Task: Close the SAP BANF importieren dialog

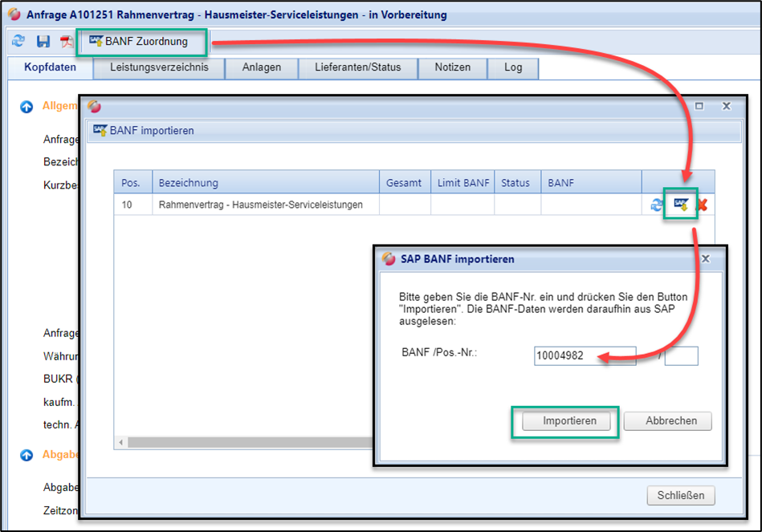Action: (706, 259)
